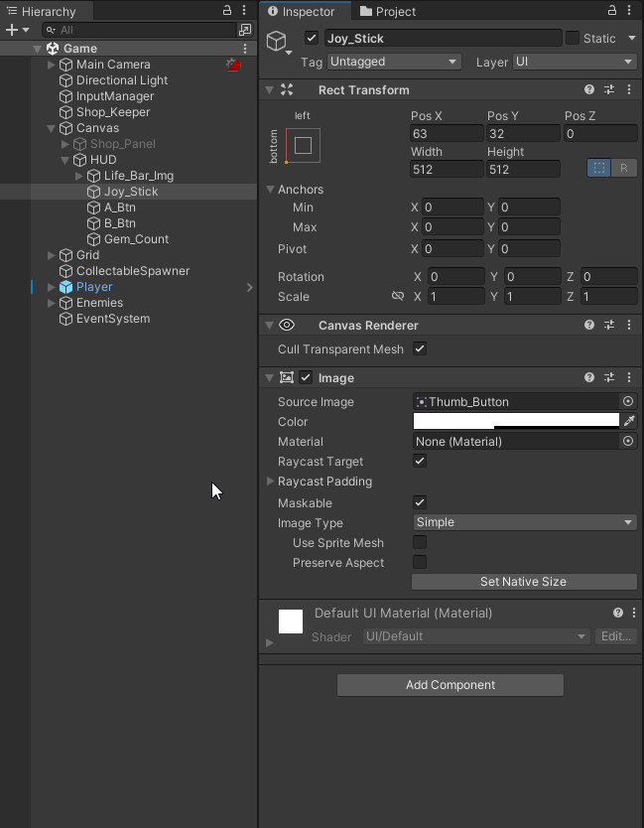644x828 pixels.
Task: Open Image component options menu
Action: pos(629,377)
